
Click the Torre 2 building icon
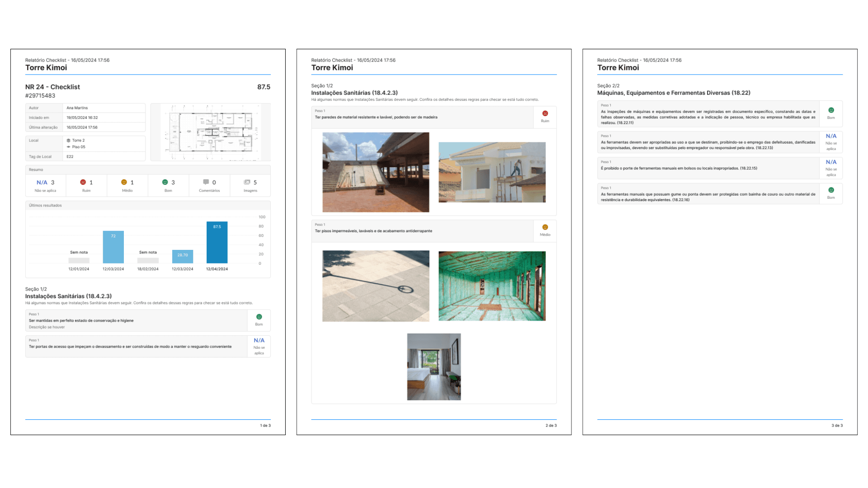pyautogui.click(x=69, y=141)
